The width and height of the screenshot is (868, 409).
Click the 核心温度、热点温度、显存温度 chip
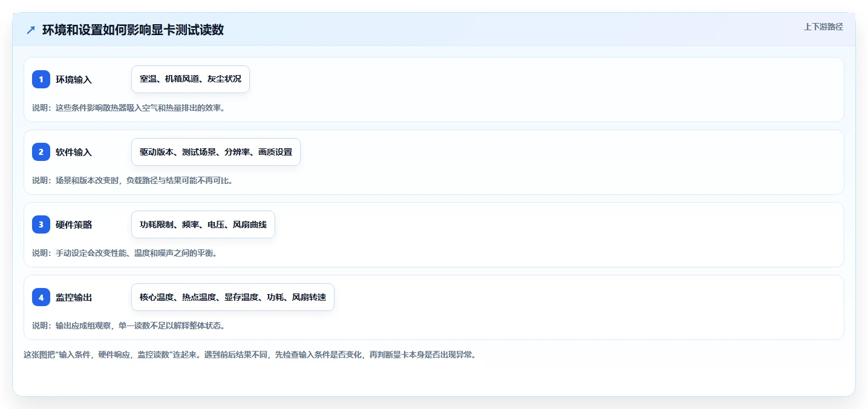pyautogui.click(x=233, y=297)
